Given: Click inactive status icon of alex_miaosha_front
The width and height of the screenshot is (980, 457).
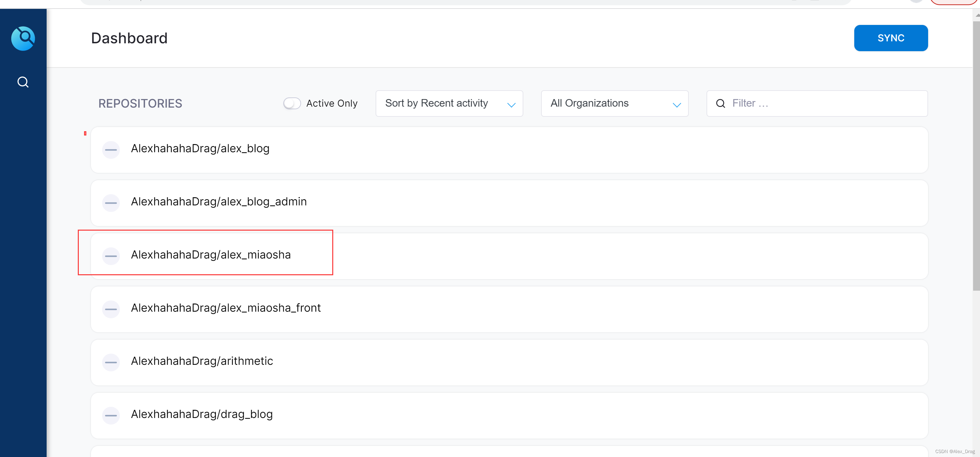Looking at the screenshot, I should (x=111, y=309).
